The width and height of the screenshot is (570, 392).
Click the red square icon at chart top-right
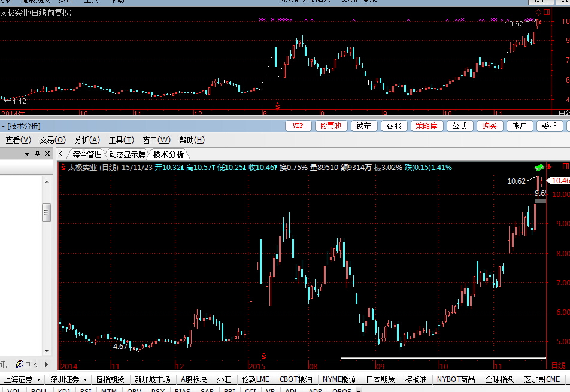[x=565, y=166]
